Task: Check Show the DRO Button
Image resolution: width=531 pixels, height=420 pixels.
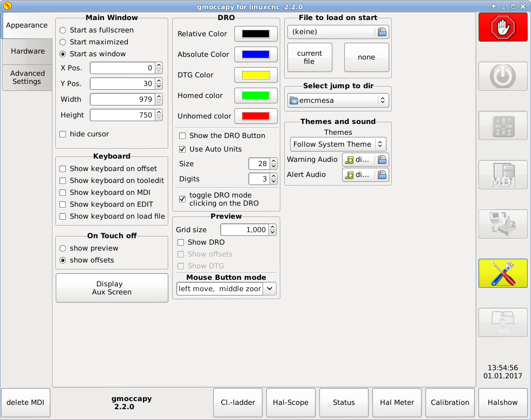Action: [182, 136]
